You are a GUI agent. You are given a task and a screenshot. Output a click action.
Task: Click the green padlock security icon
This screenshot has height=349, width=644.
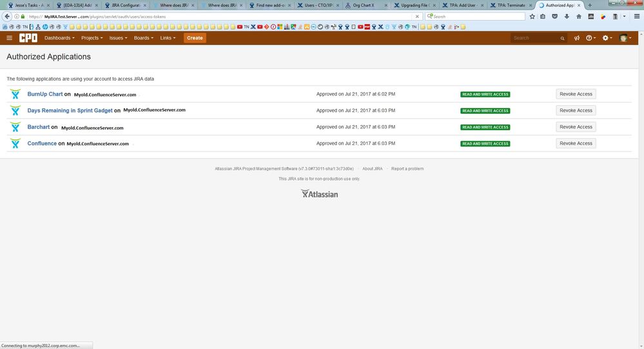(x=23, y=16)
